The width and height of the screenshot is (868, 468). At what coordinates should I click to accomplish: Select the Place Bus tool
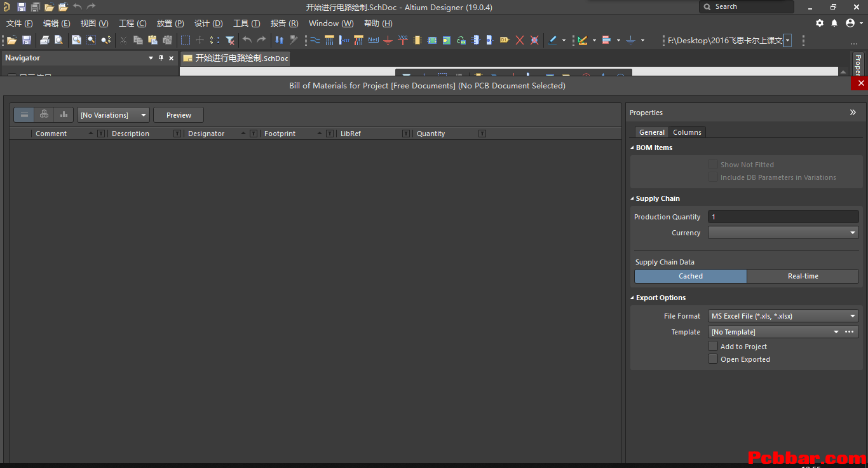pos(329,40)
